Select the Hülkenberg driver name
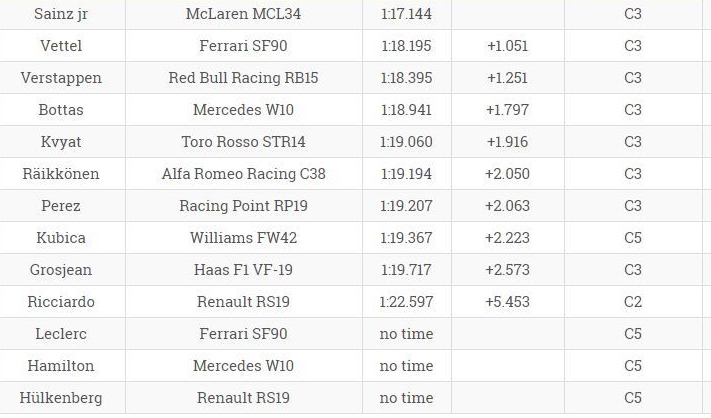The image size is (711, 418). [x=61, y=398]
